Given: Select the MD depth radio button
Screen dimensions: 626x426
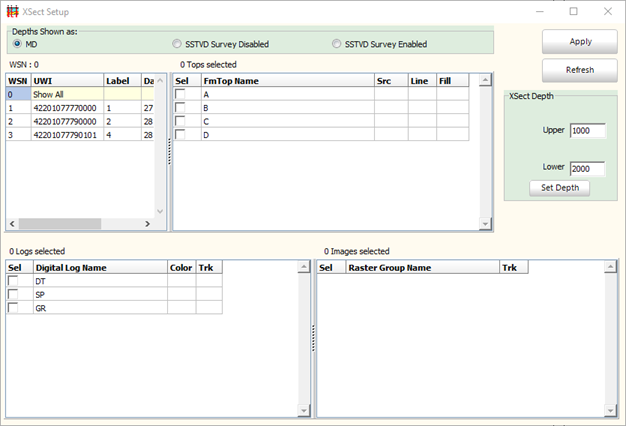Looking at the screenshot, I should pyautogui.click(x=17, y=44).
